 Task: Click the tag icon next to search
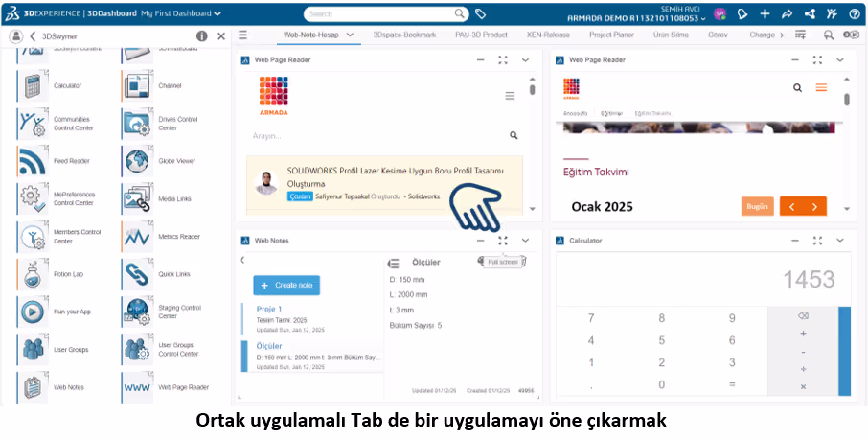(481, 13)
